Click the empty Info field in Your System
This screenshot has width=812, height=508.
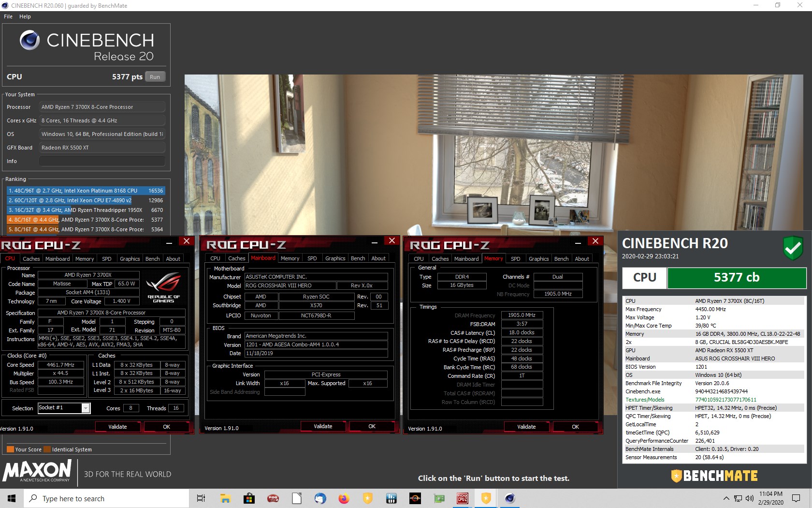(102, 161)
